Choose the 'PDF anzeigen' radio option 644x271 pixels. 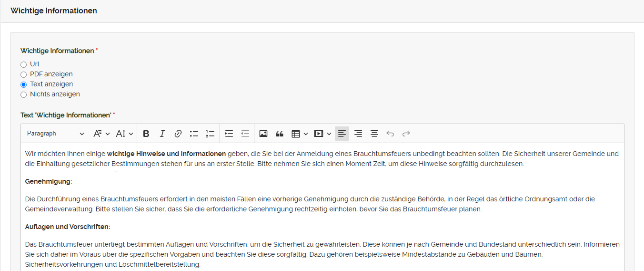(x=24, y=74)
